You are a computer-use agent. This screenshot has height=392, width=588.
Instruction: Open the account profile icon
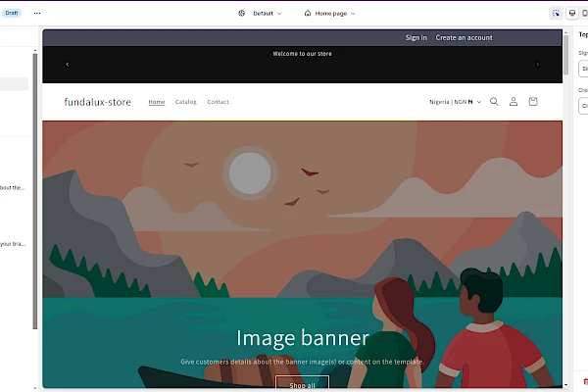point(514,102)
